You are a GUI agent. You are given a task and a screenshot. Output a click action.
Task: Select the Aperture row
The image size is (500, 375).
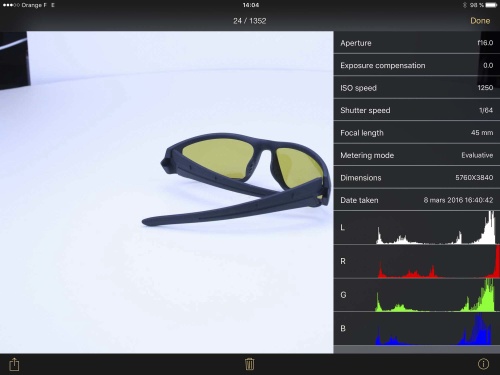click(x=417, y=43)
